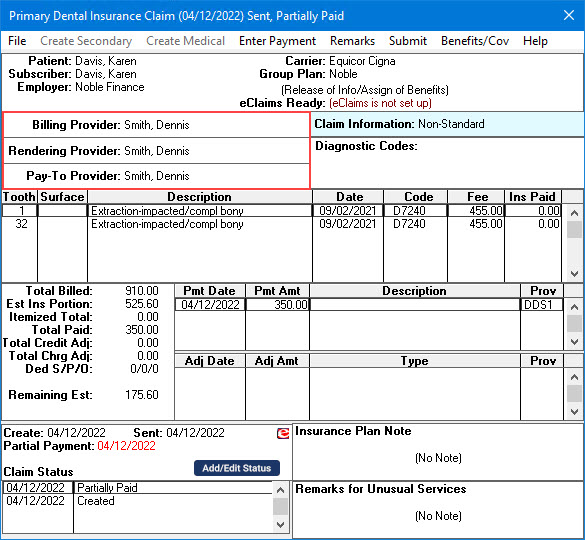Screen dimensions: 585x540
Task: Click up arrow in adjustments list scrollbar
Action: [x=574, y=377]
